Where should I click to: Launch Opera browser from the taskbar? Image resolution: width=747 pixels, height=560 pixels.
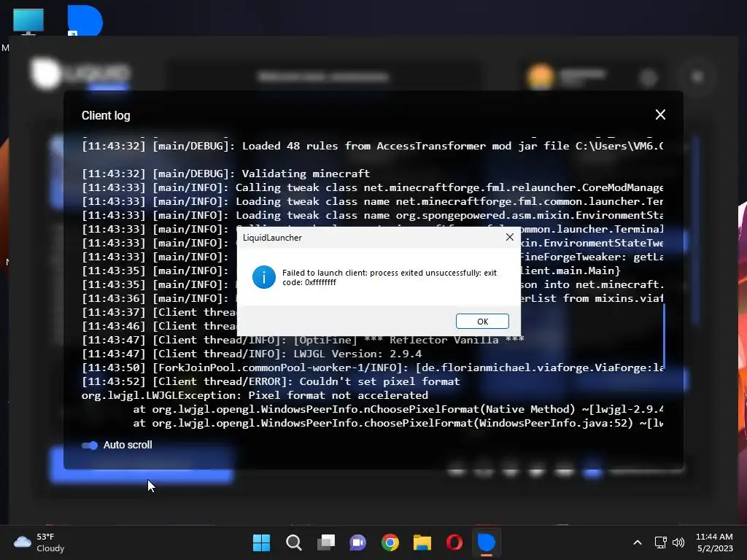pos(454,542)
